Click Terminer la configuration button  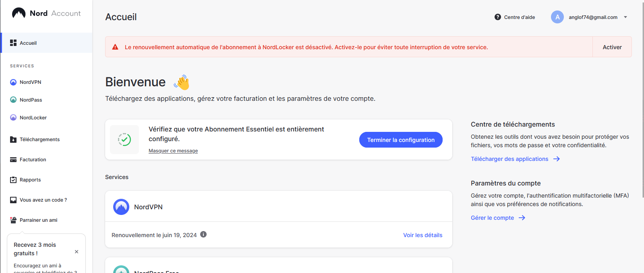tap(401, 140)
